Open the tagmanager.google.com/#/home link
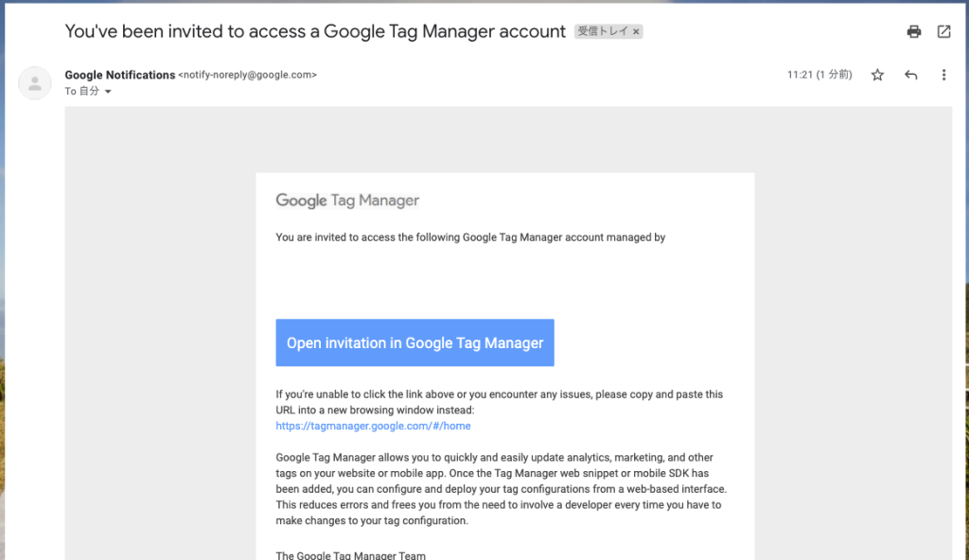The image size is (969, 560). 373,426
